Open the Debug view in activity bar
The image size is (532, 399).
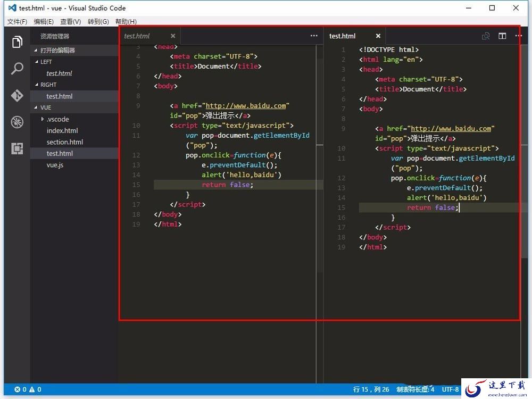[17, 122]
